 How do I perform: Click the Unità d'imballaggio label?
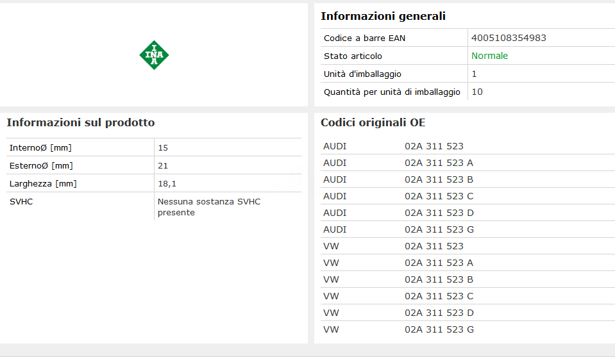[362, 74]
